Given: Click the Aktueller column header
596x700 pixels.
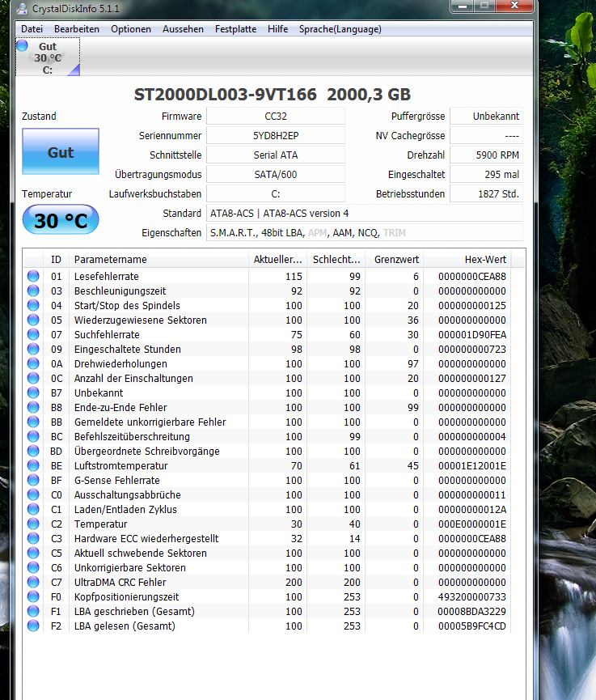Looking at the screenshot, I should tap(277, 260).
